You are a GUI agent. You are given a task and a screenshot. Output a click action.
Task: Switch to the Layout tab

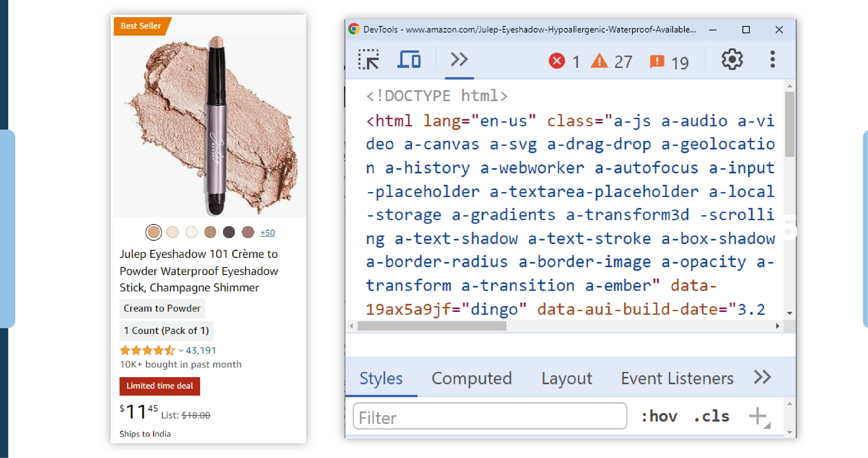[x=567, y=378]
